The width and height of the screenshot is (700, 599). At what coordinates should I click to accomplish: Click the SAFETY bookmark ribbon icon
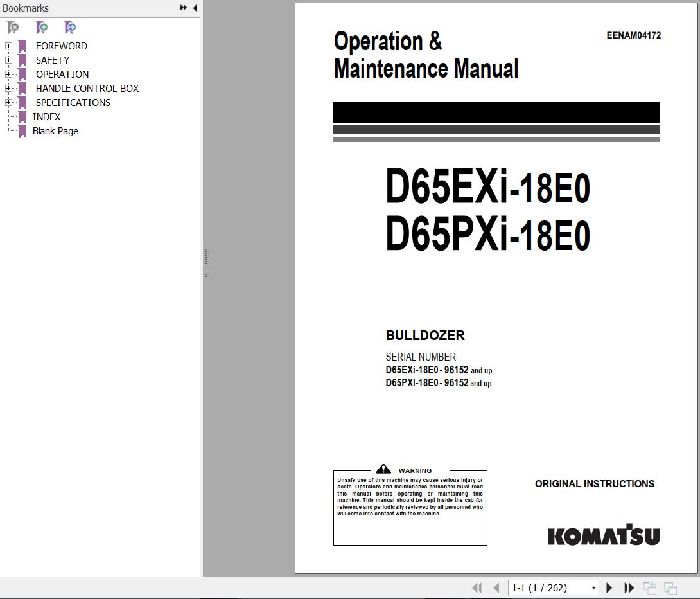click(22, 60)
